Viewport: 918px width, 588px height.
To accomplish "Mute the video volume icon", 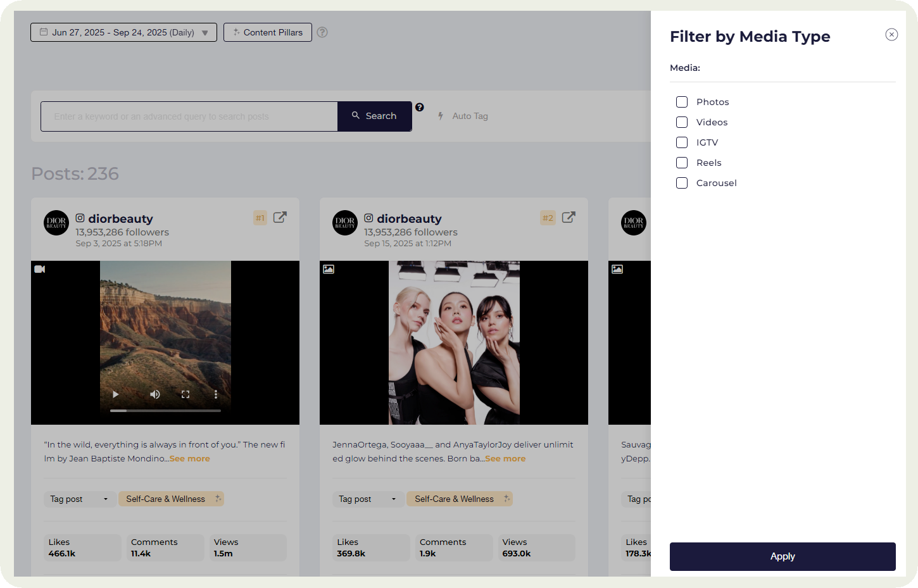I will click(154, 394).
